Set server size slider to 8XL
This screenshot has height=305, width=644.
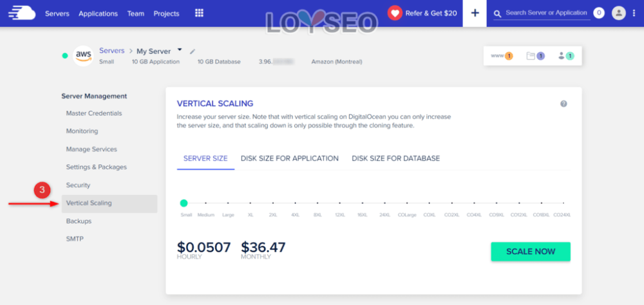pos(317,203)
